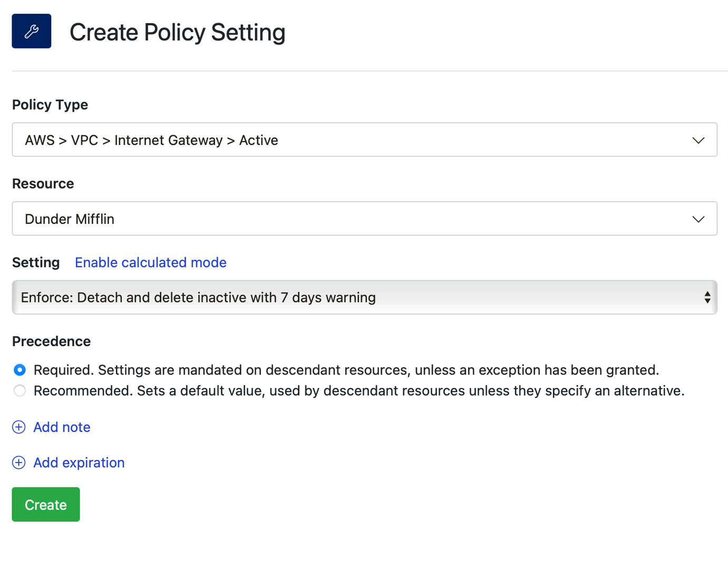Click the Add note link
728x569 pixels.
[x=62, y=427]
